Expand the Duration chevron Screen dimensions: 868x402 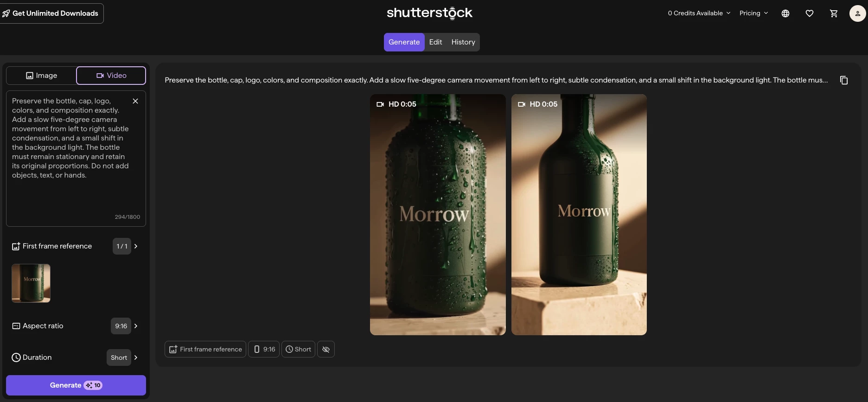click(136, 357)
